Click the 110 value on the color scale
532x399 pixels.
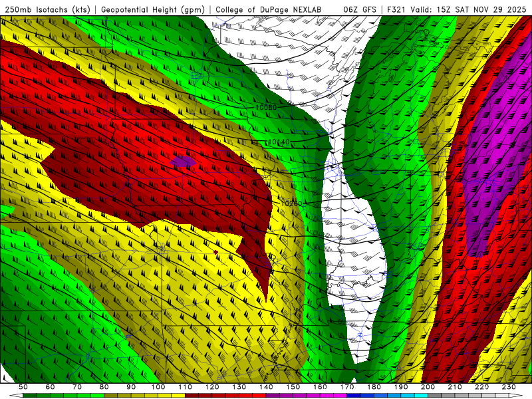186,387
